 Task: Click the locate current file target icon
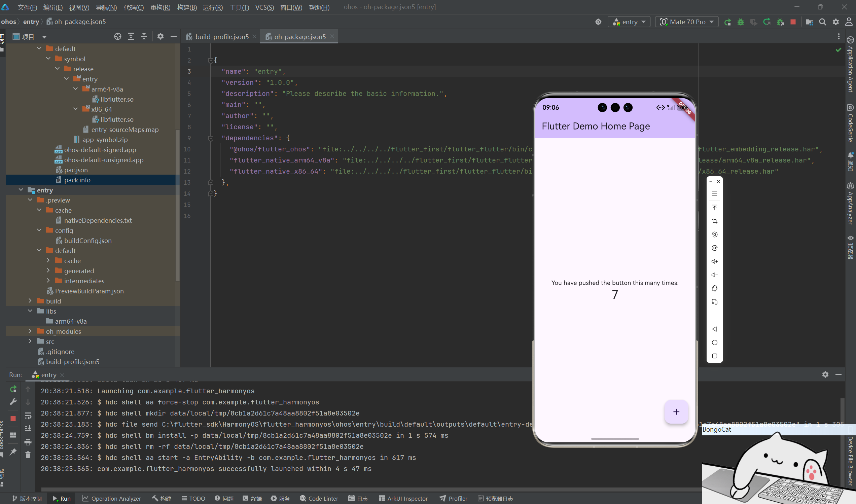point(117,37)
